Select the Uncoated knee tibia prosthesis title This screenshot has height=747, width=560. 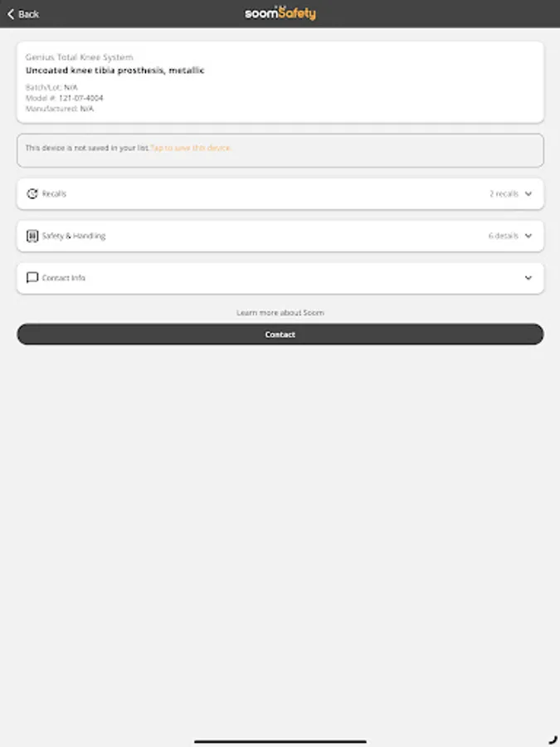click(114, 71)
